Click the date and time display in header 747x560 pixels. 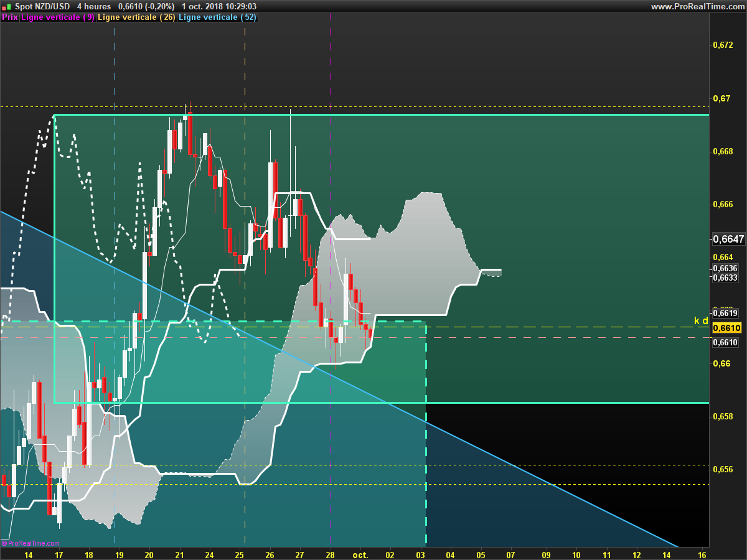[219, 6]
